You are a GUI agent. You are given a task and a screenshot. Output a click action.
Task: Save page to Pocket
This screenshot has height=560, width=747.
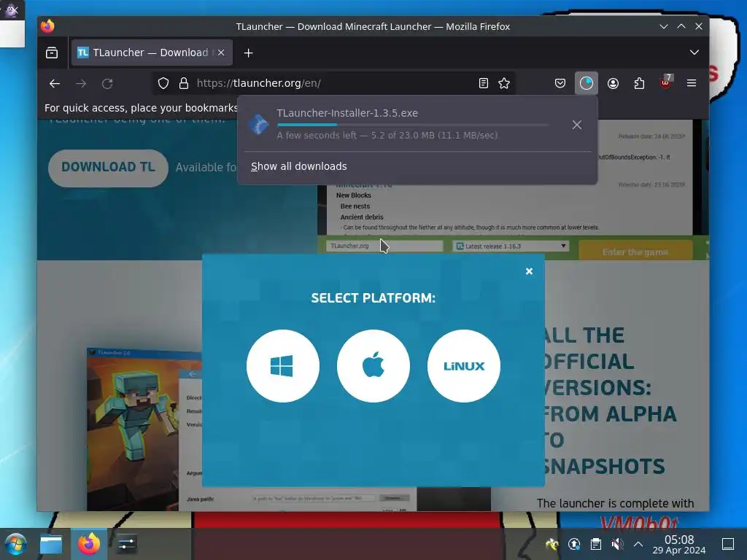coord(560,83)
